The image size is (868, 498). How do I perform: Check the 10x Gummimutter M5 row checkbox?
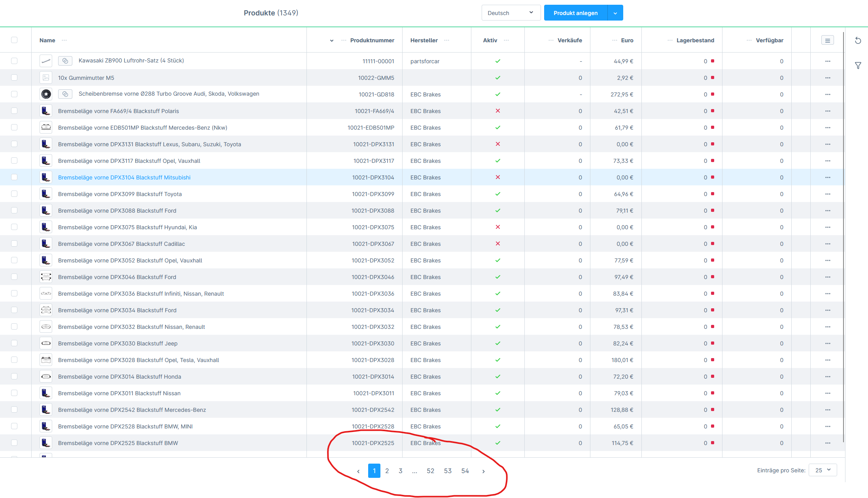pyautogui.click(x=14, y=77)
